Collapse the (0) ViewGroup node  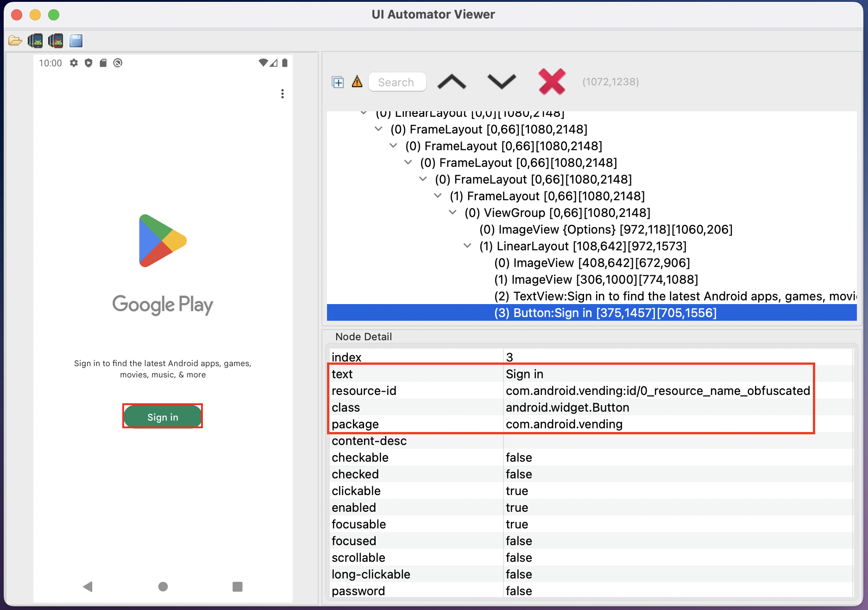click(x=453, y=212)
